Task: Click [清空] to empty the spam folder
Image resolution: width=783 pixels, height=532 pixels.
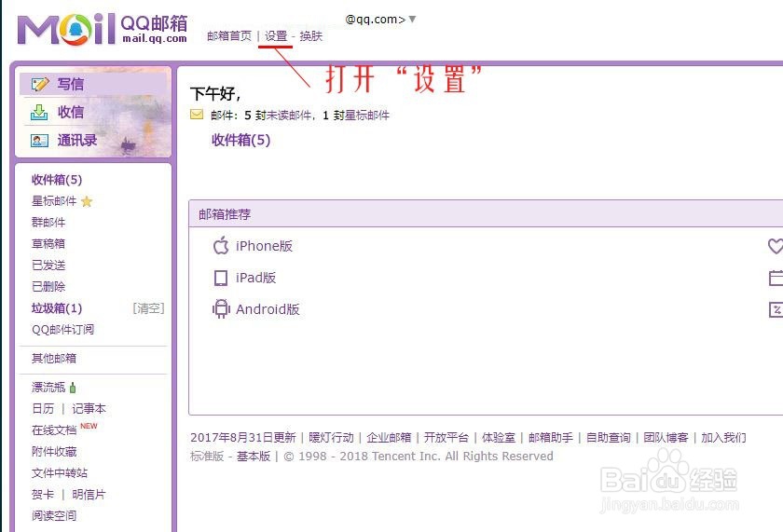Action: 149,308
